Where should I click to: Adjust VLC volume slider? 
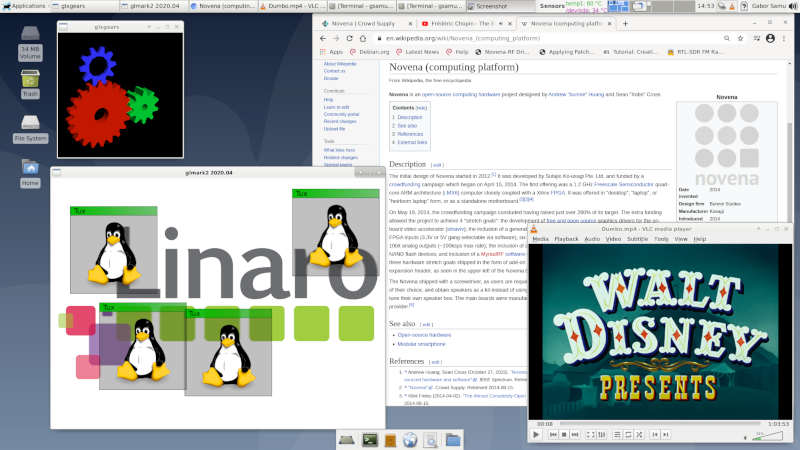tap(767, 435)
